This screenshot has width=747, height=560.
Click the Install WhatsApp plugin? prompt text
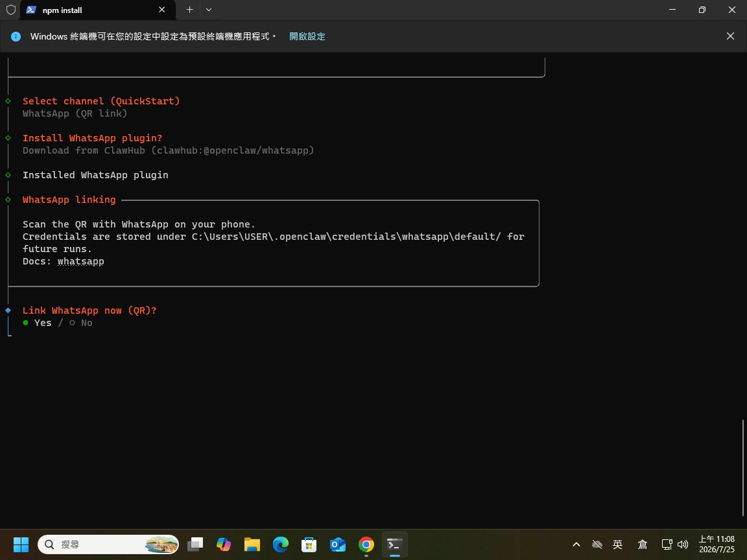[93, 138]
